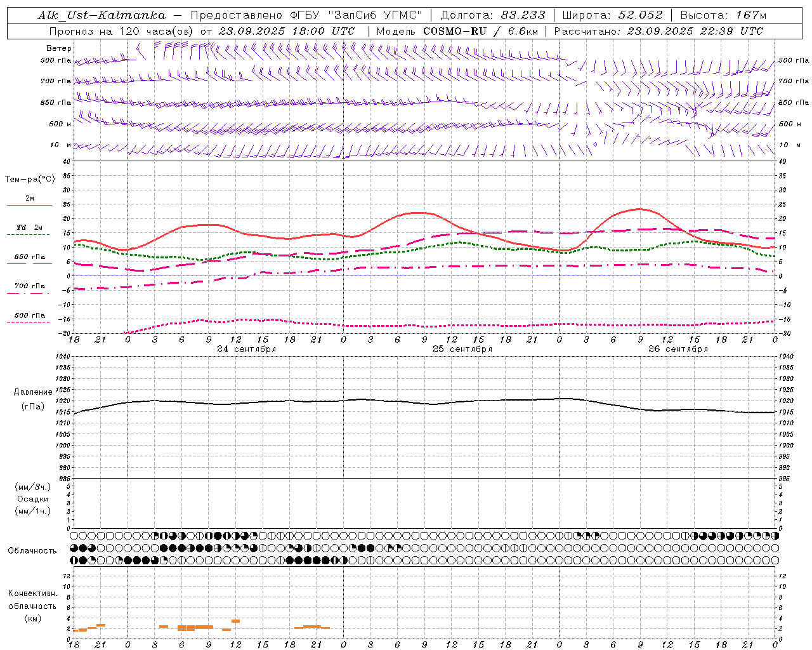
Task: Click the Ветер wind section label
Action: [x=59, y=48]
